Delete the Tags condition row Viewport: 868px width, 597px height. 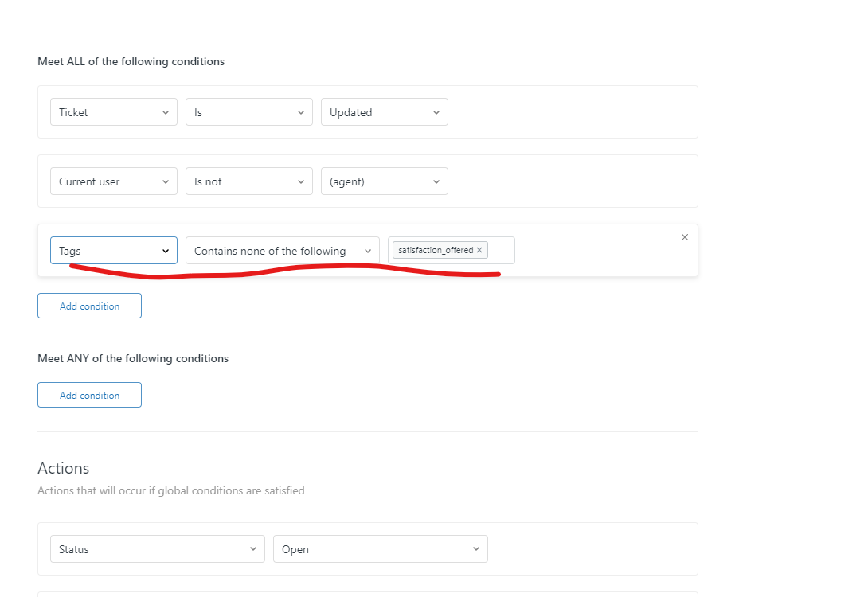point(685,237)
